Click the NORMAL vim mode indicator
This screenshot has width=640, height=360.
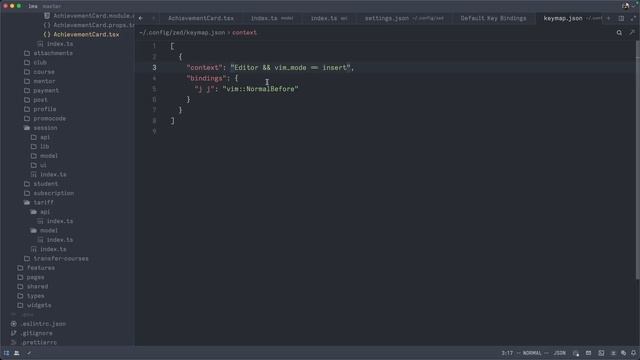point(532,353)
